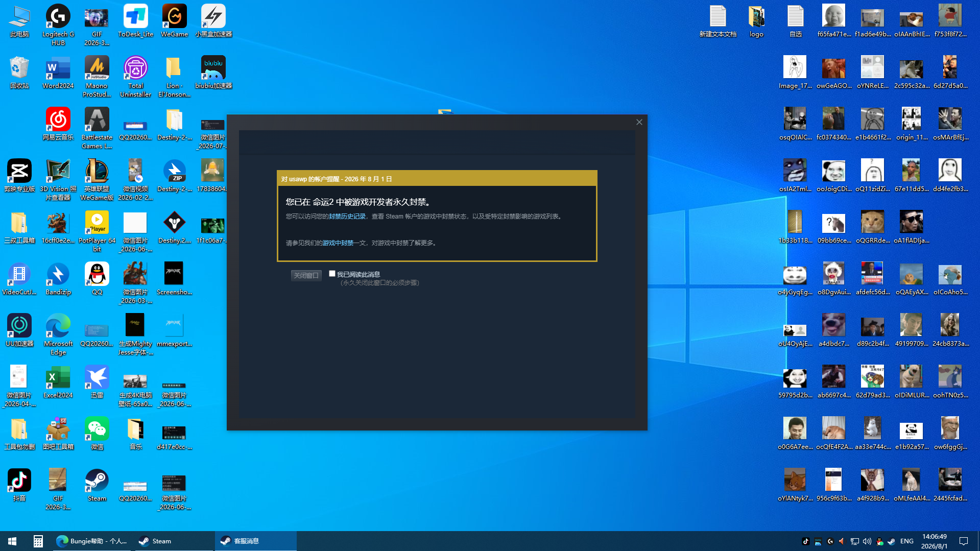Switch to the Steam taskbar window

click(x=174, y=541)
